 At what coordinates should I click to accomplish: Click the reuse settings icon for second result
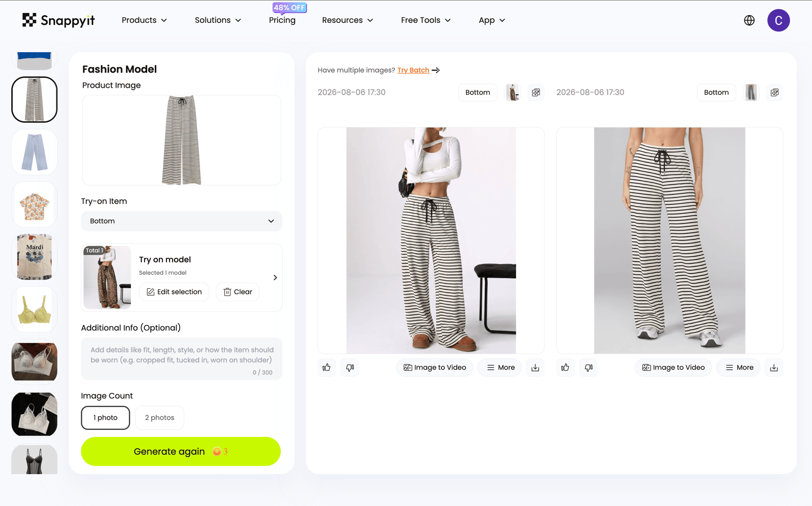point(774,92)
